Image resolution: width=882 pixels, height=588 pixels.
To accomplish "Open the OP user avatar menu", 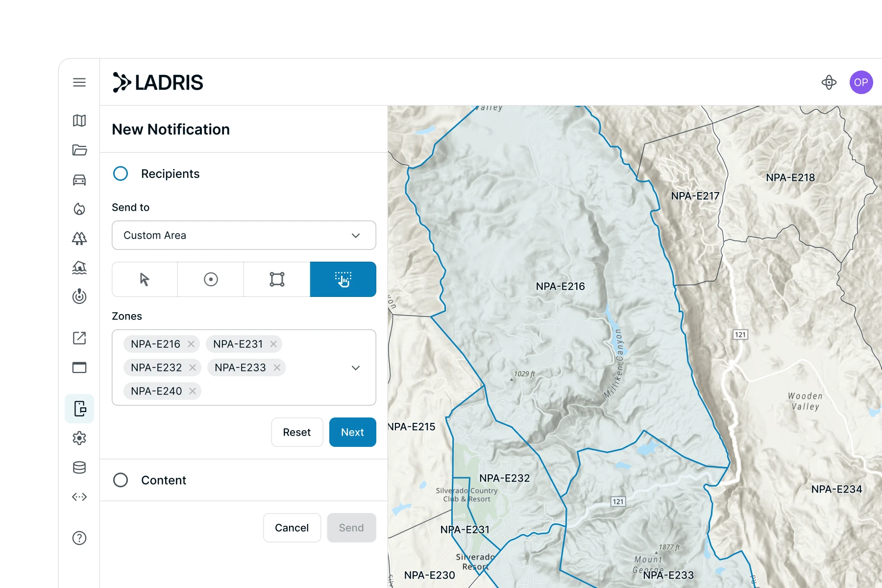I will pyautogui.click(x=861, y=82).
